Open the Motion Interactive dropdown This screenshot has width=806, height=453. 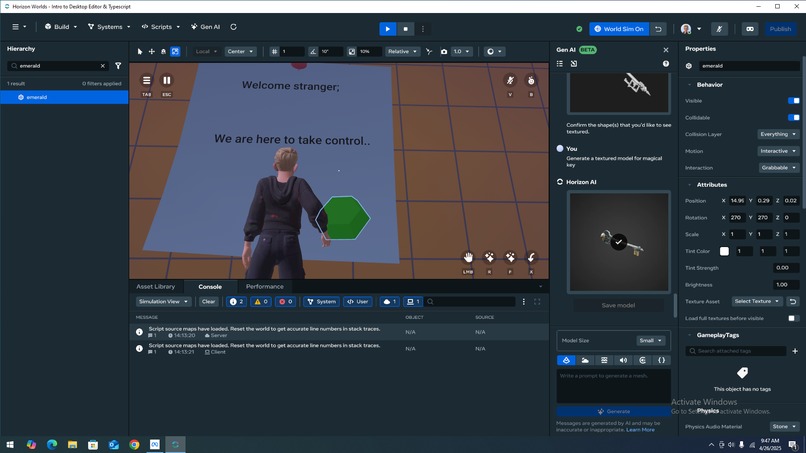[x=779, y=151]
